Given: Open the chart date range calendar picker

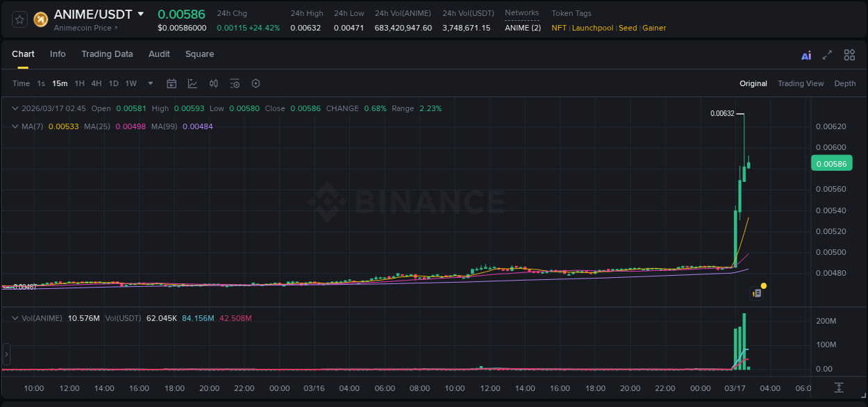Looking at the screenshot, I should point(172,83).
